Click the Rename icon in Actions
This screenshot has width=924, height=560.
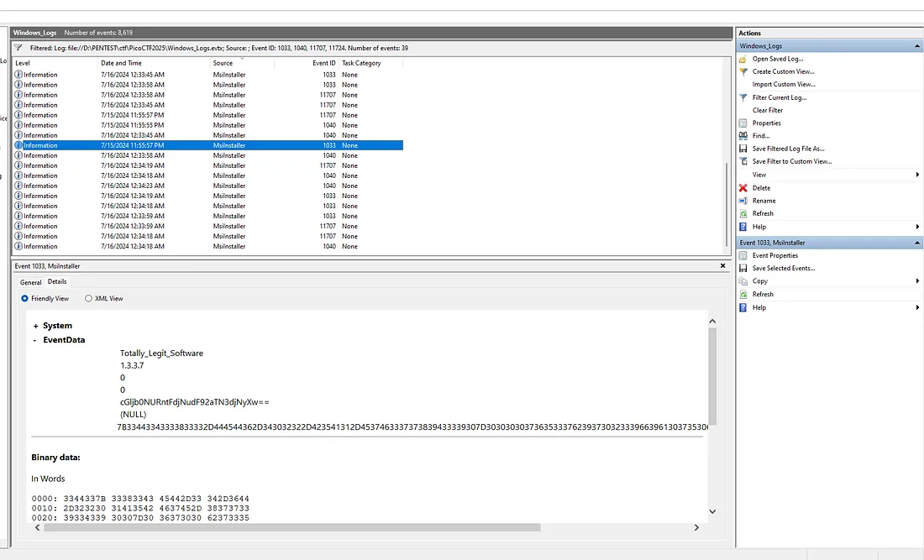click(x=743, y=201)
